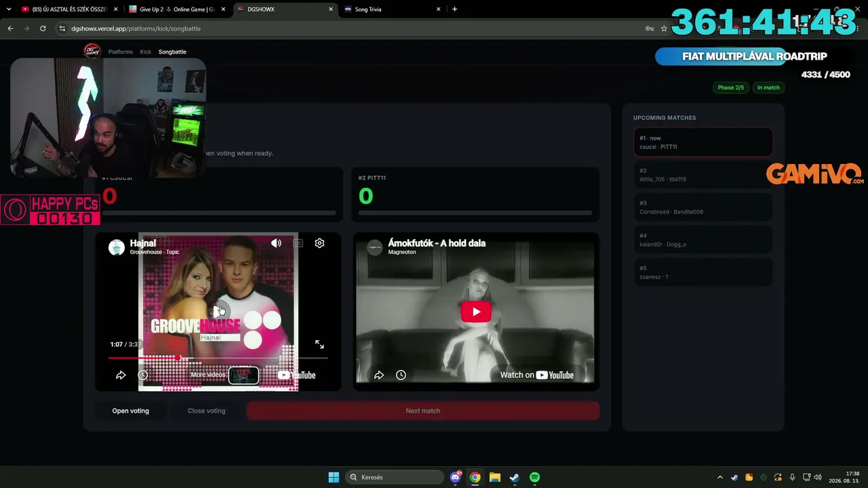Click the Magneoton channel avatar
The height and width of the screenshot is (488, 868).
coord(374,247)
